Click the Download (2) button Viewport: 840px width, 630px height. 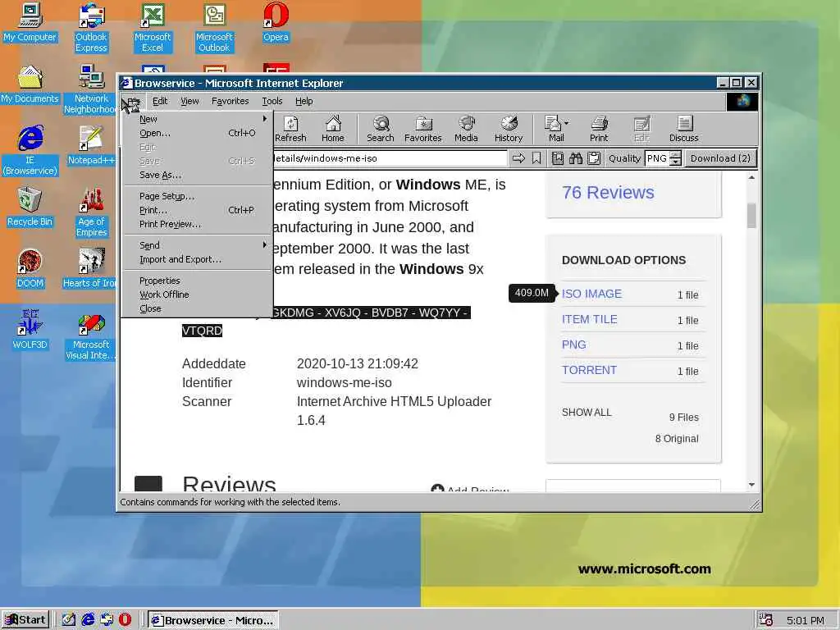(720, 158)
